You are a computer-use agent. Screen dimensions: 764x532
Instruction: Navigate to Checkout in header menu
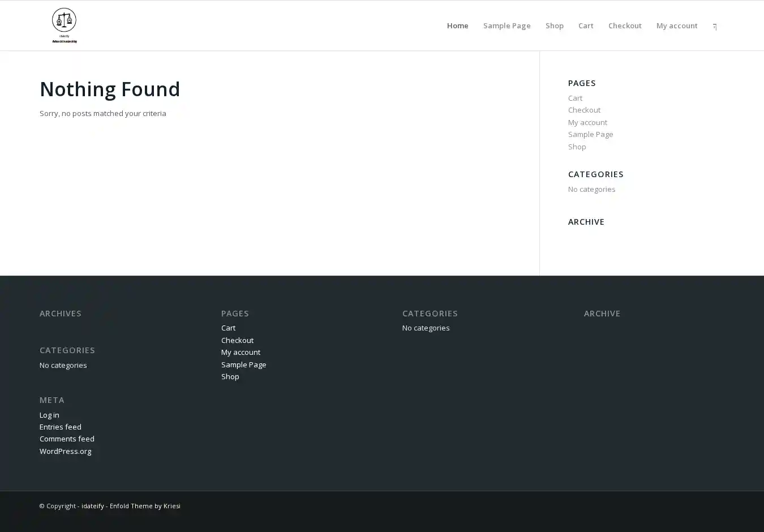click(x=624, y=25)
